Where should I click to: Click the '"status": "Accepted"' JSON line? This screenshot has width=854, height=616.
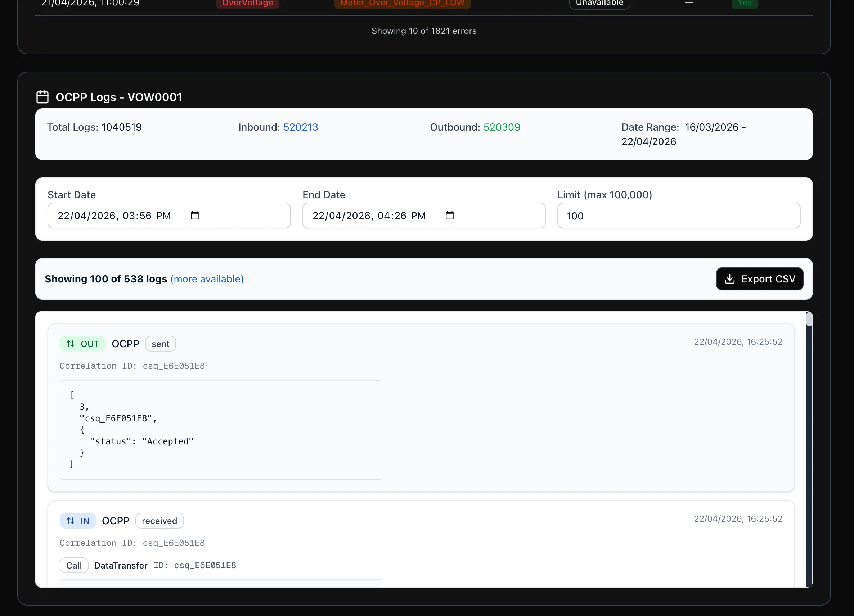click(141, 441)
